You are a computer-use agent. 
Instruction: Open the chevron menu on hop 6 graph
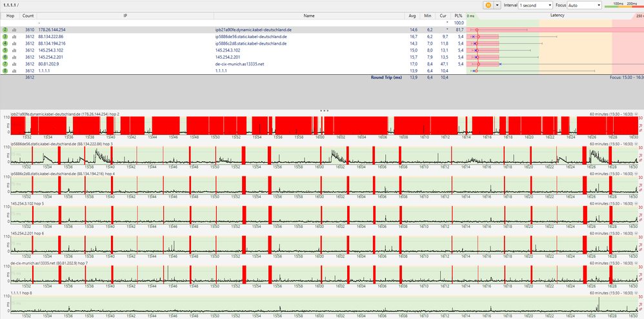click(636, 233)
